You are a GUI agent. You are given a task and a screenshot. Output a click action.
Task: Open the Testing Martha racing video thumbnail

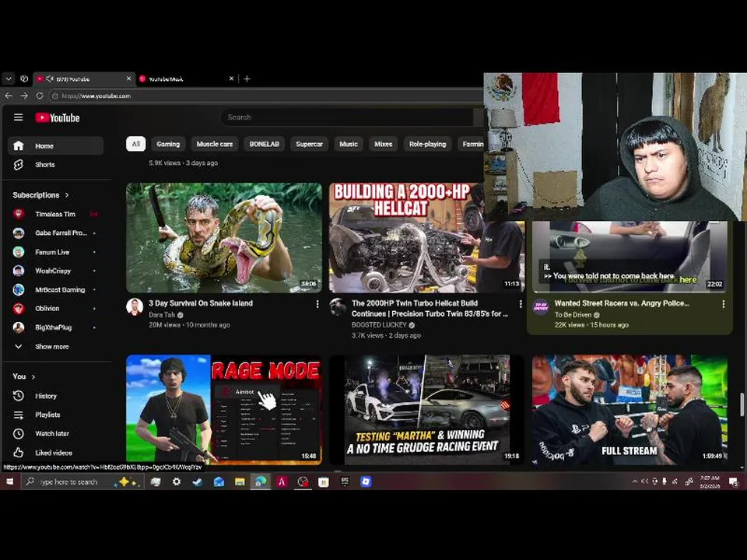[427, 410]
